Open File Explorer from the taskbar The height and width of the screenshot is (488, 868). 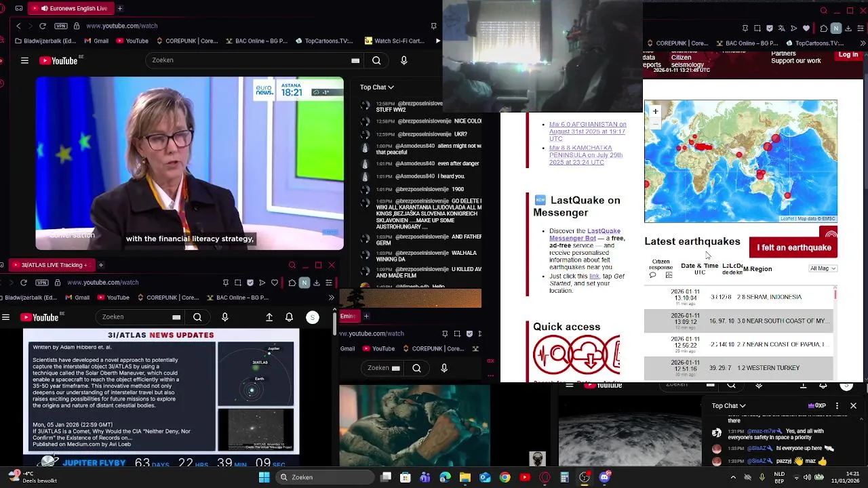pyautogui.click(x=465, y=477)
